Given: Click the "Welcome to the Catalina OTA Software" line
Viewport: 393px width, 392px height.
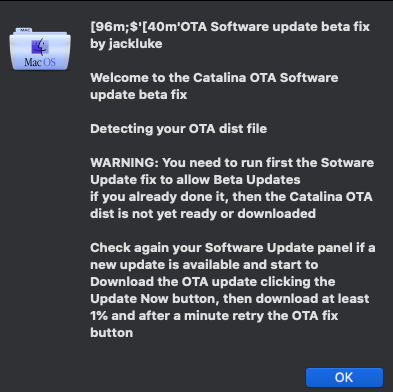Looking at the screenshot, I should pos(214,78).
